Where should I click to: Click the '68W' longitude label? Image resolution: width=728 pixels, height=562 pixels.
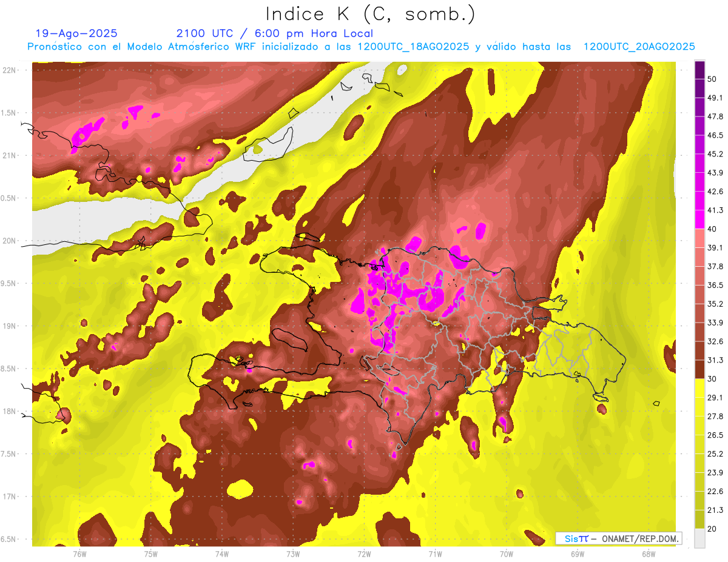pos(649,554)
